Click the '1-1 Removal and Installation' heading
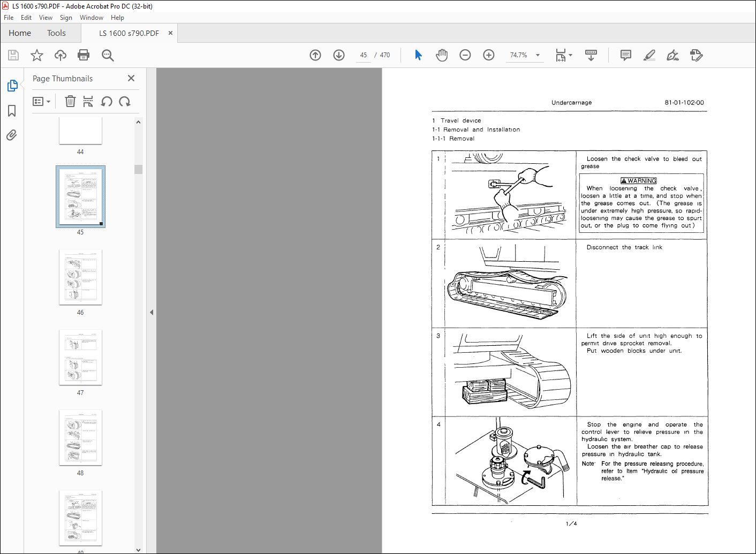This screenshot has height=554, width=756. (x=476, y=130)
